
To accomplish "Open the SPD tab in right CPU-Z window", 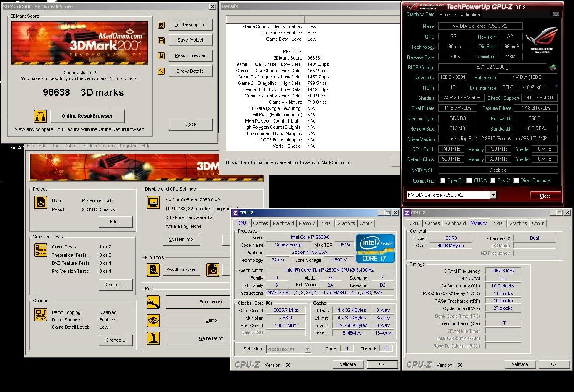I will tap(498, 223).
